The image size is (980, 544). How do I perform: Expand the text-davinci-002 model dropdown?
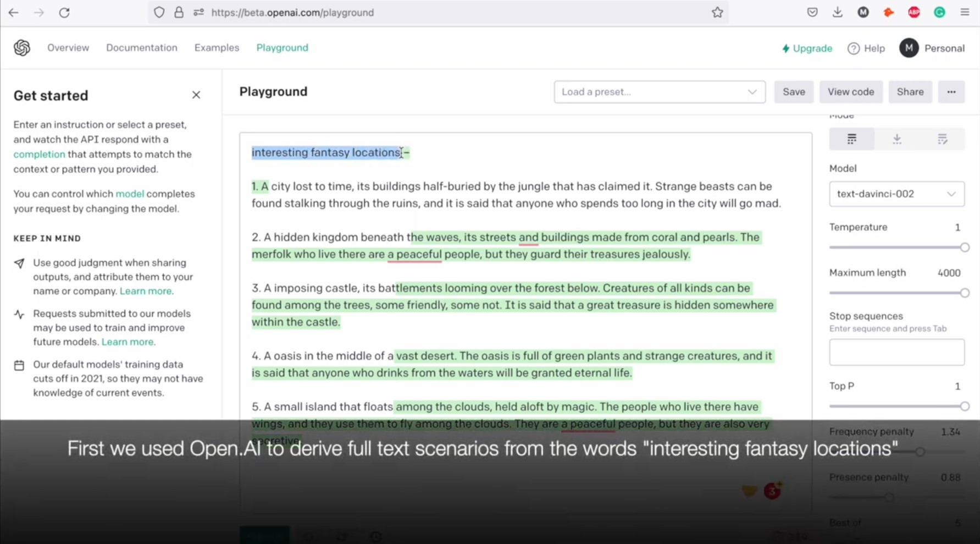tap(896, 194)
